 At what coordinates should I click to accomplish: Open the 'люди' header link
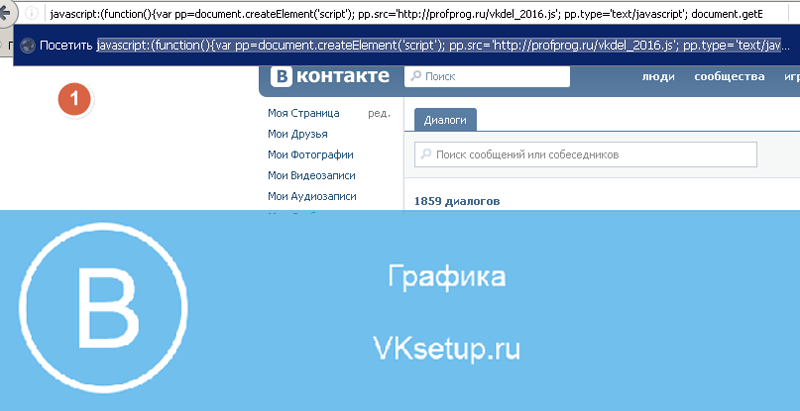click(658, 77)
